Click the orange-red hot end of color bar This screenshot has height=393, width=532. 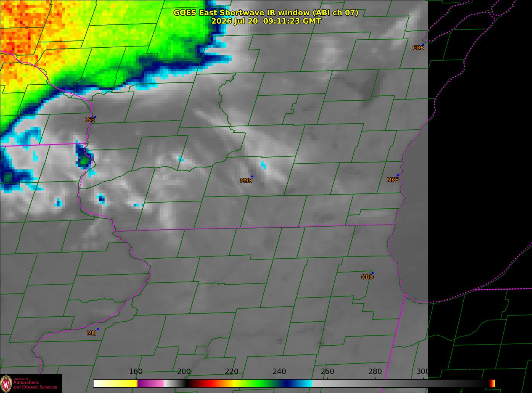coord(492,383)
